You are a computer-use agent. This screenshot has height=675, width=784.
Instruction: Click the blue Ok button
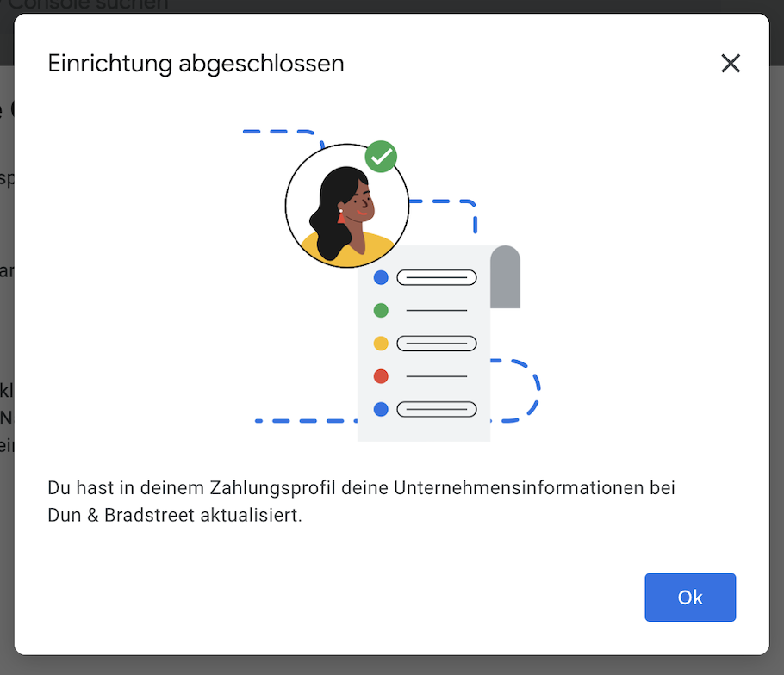690,598
